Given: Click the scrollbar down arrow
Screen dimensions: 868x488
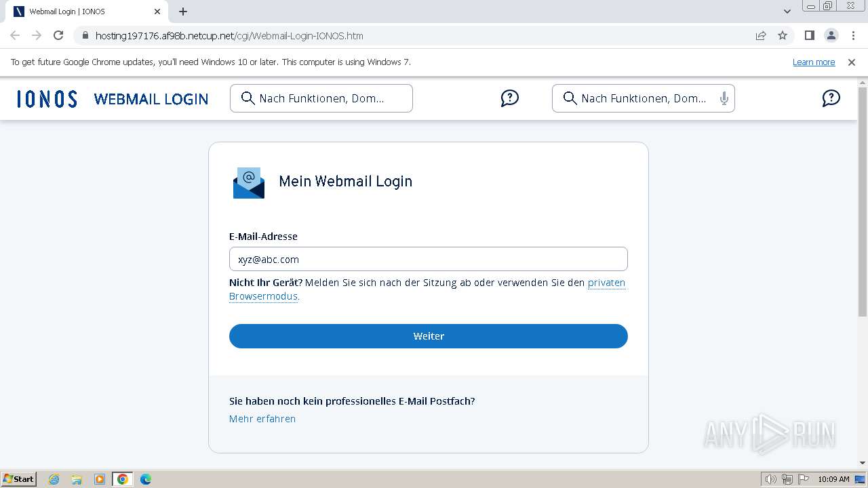Looking at the screenshot, I should pyautogui.click(x=863, y=463).
